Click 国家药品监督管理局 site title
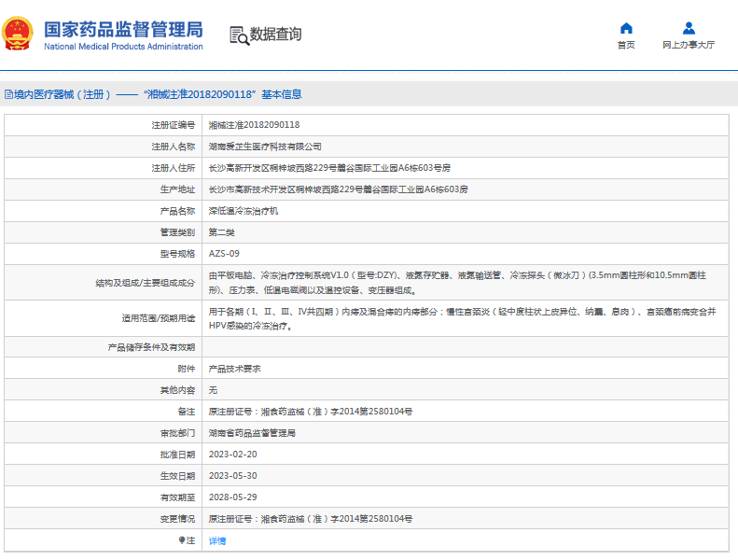This screenshot has width=738, height=560. tap(123, 29)
